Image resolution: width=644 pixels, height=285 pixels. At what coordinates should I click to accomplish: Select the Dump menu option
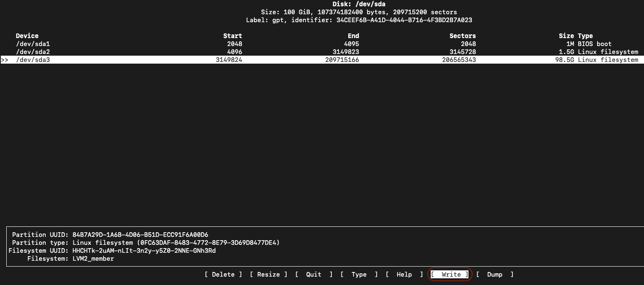tap(494, 275)
